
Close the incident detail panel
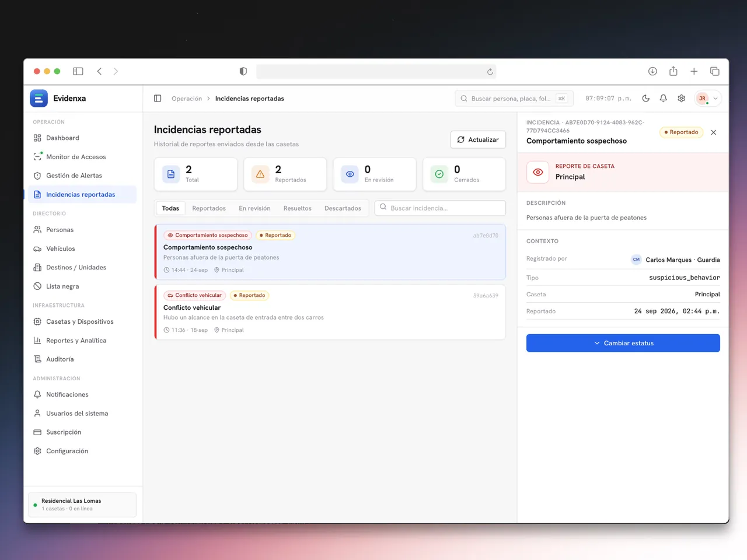(713, 132)
